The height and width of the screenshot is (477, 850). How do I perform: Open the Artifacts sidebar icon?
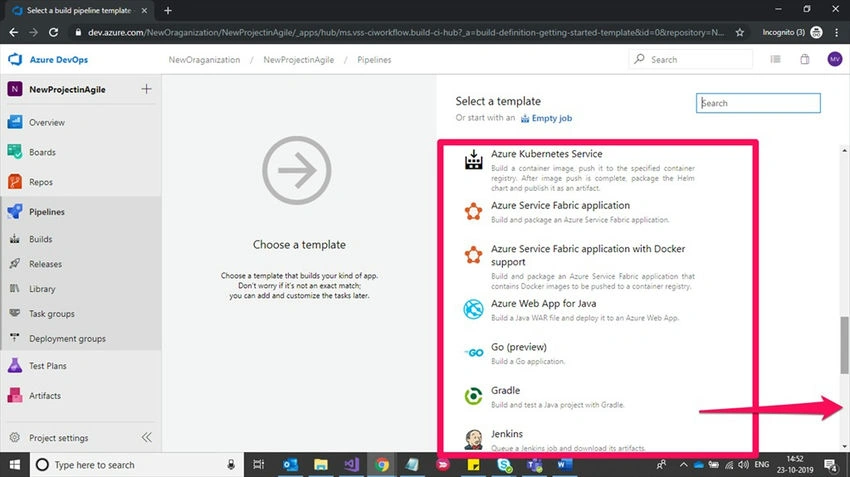pyautogui.click(x=15, y=395)
